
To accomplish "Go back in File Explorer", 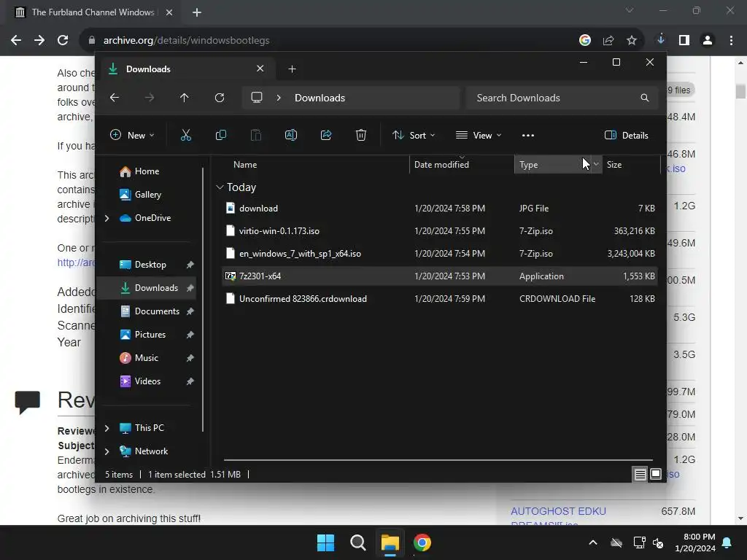I will (x=115, y=98).
